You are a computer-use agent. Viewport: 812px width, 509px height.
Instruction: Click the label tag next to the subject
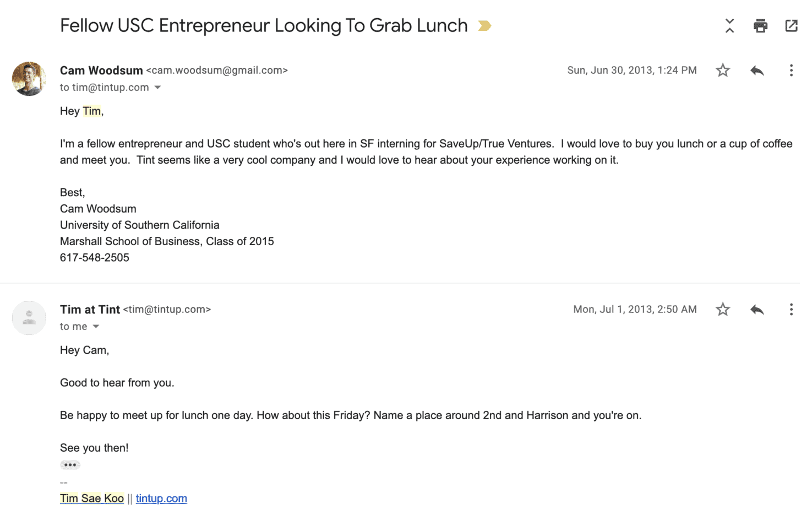(484, 25)
